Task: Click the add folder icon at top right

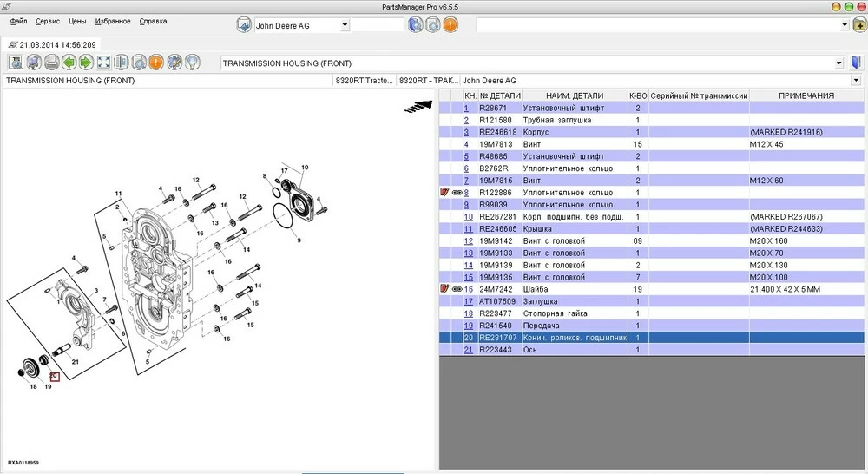Action: [859, 25]
